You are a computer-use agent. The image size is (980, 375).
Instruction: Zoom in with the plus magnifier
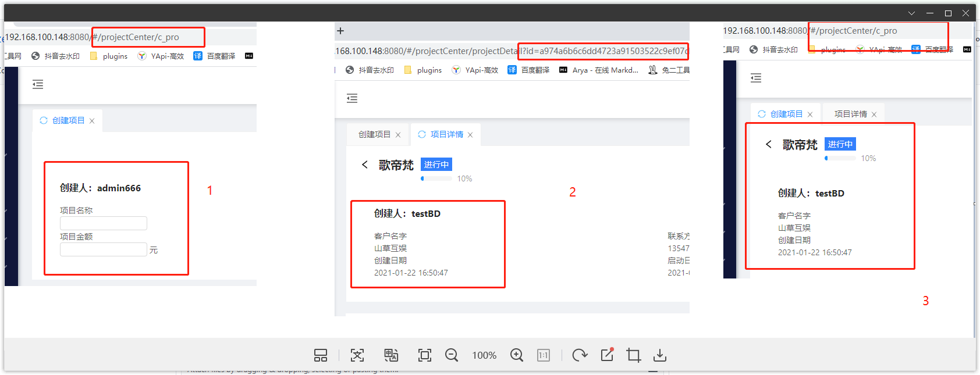point(517,355)
